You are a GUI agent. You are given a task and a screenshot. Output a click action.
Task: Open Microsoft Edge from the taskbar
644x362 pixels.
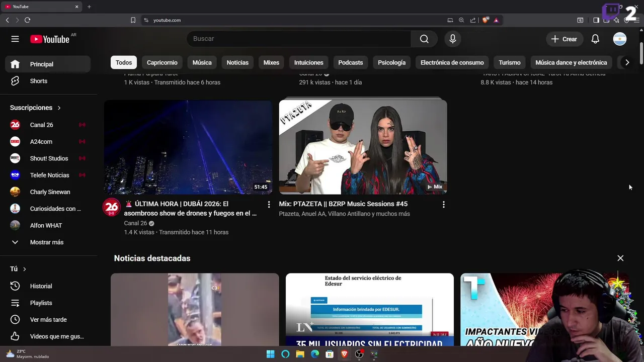(x=315, y=354)
